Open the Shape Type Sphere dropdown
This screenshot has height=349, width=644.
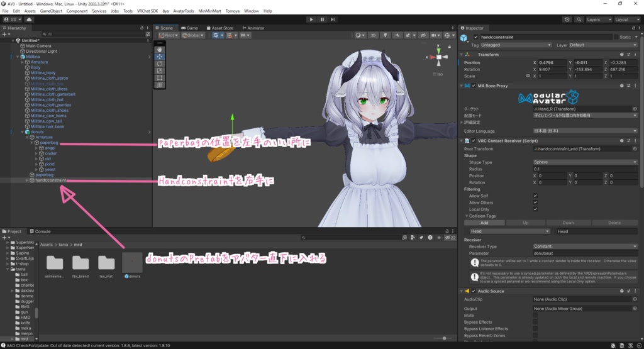(x=585, y=162)
